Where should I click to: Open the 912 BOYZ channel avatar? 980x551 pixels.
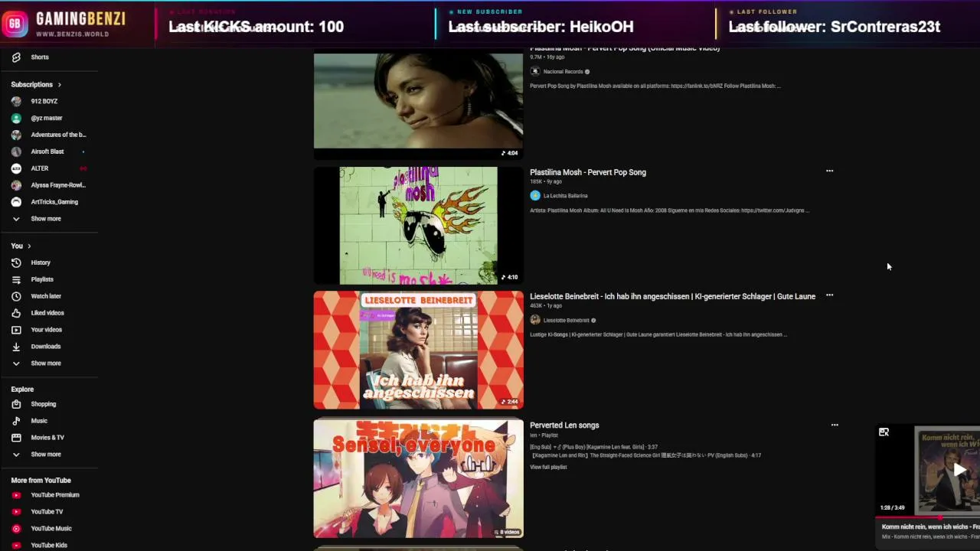point(16,101)
